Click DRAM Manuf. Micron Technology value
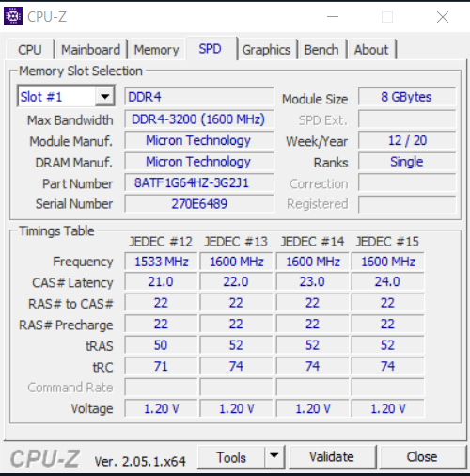The width and height of the screenshot is (470, 476). pos(199,161)
